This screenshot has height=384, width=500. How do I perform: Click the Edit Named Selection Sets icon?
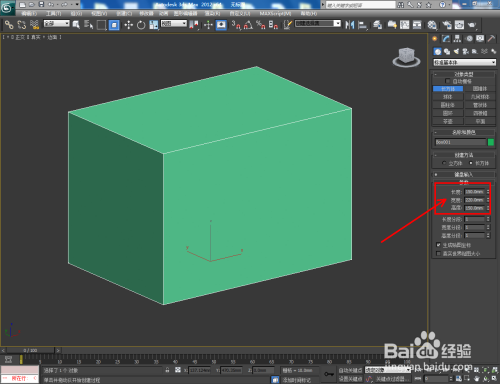coord(288,25)
